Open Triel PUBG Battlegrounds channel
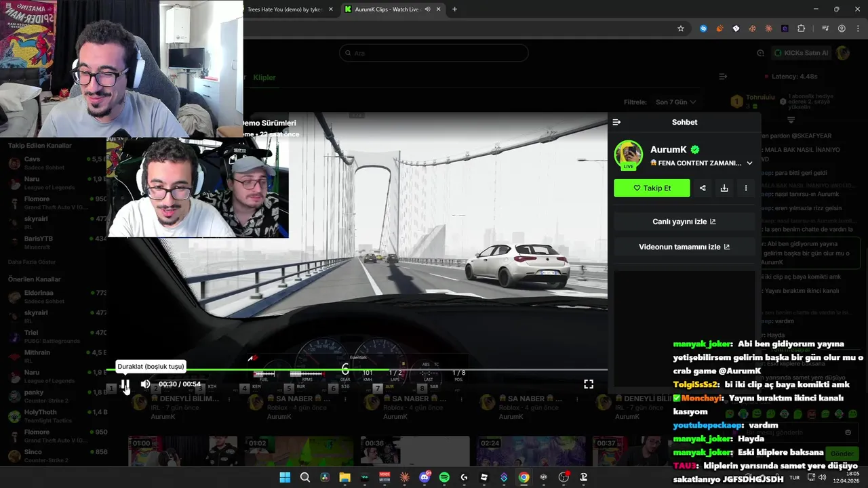Viewport: 868px width, 488px height. pyautogui.click(x=54, y=336)
